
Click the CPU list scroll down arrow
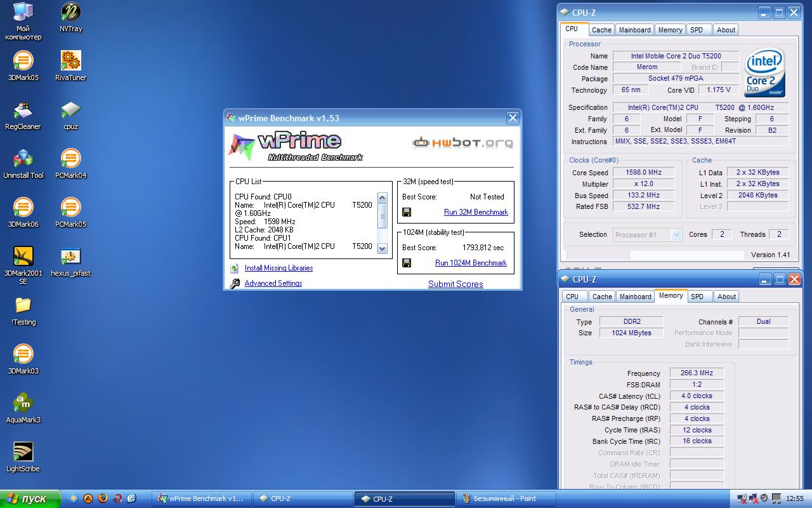(x=382, y=249)
